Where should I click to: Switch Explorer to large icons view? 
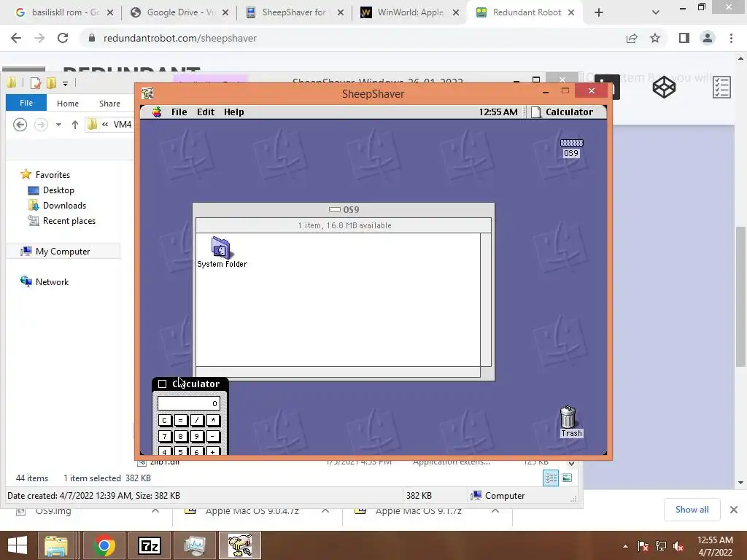(x=567, y=478)
